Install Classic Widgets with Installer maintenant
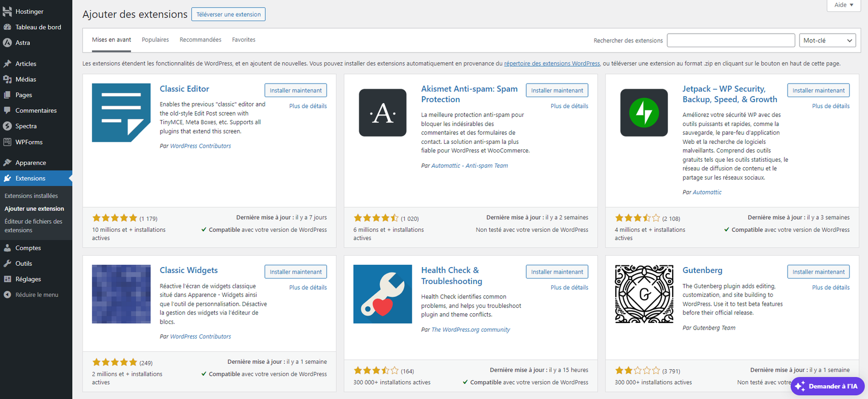The width and height of the screenshot is (868, 399). [296, 272]
